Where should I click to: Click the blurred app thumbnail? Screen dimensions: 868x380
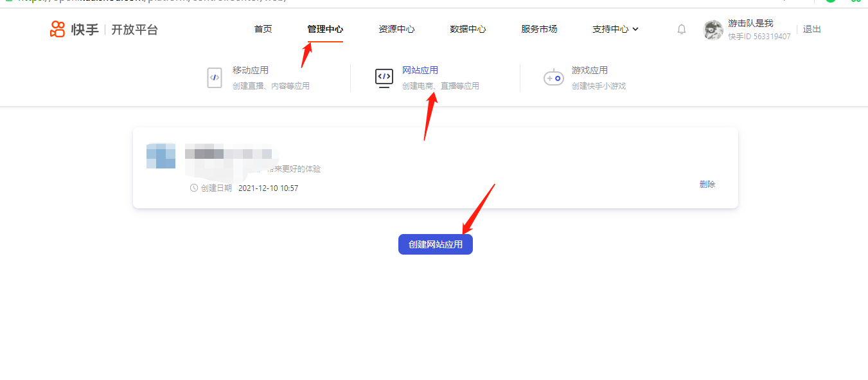click(x=161, y=156)
